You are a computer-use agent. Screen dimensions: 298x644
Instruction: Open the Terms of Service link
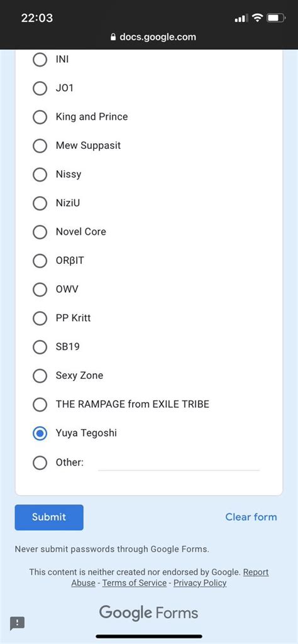(135, 583)
